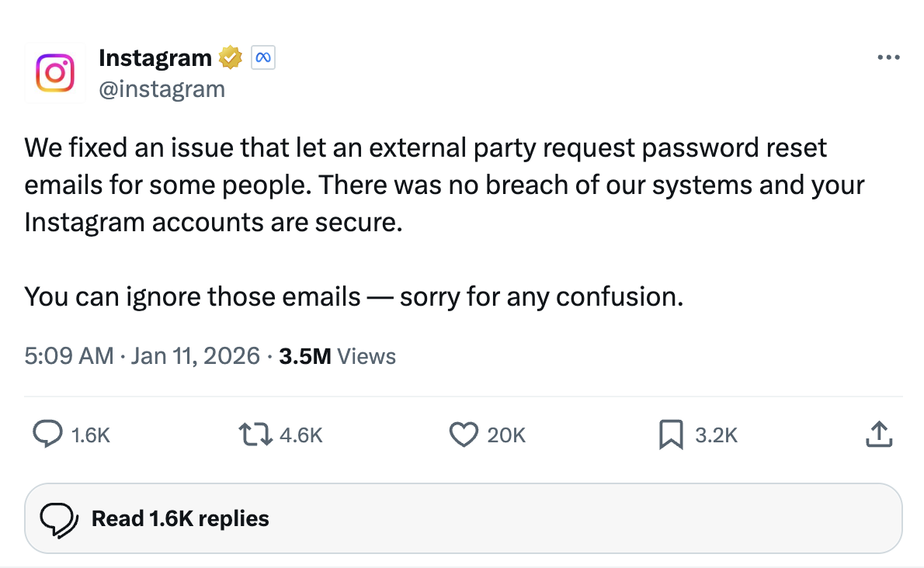The image size is (924, 568).
Task: Open the three-dot more options menu
Action: tap(888, 57)
